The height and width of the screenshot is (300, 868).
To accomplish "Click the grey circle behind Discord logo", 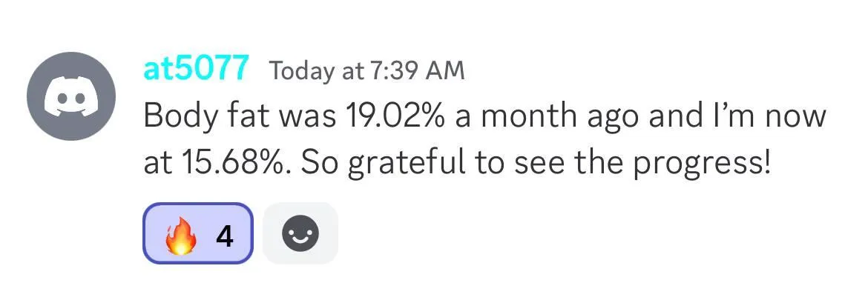I will (71, 96).
